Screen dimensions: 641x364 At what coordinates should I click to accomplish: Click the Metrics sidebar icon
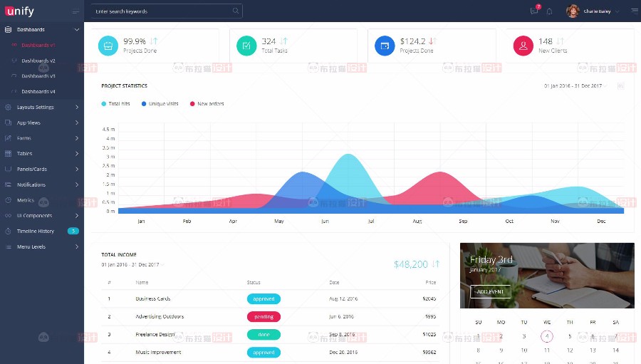8,200
